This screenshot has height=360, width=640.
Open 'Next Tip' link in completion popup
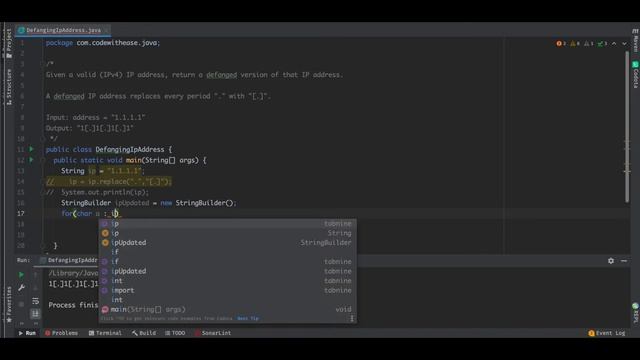(248, 318)
